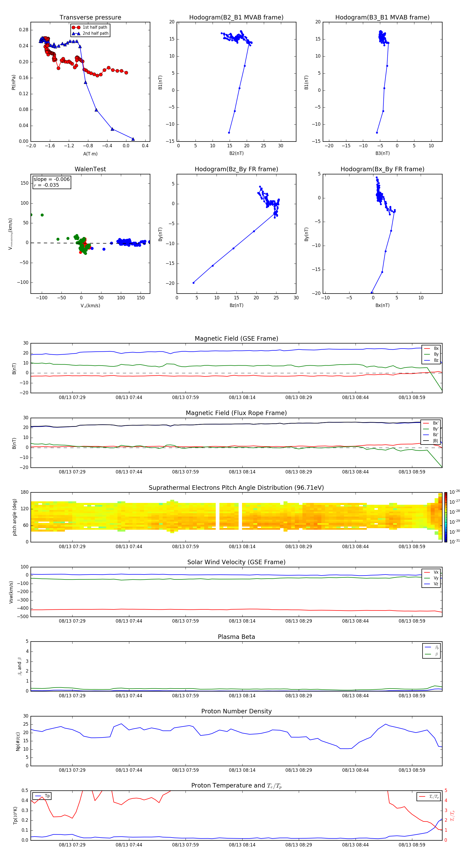
Task: Select 'βp' entry in Plasma Beta legend
Action: 431,647
